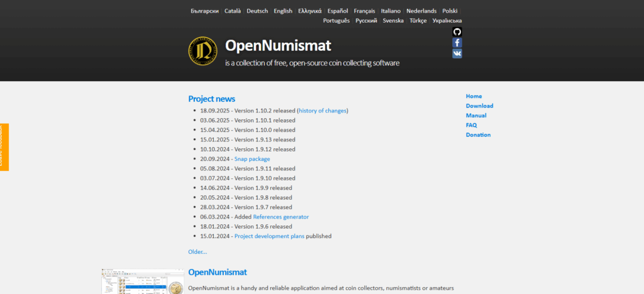Open the Download page link
The width and height of the screenshot is (644, 294).
tap(479, 106)
